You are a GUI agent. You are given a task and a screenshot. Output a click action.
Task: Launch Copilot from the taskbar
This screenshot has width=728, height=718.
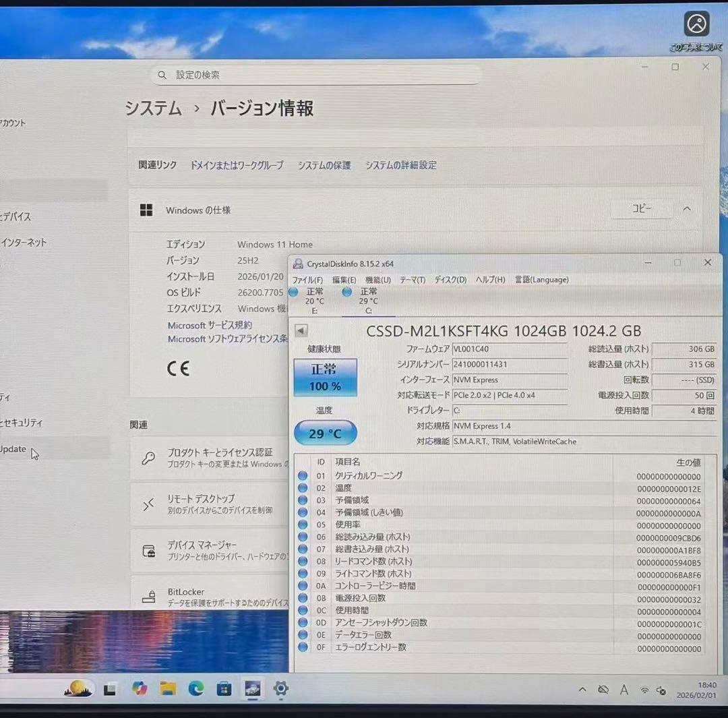point(140,688)
